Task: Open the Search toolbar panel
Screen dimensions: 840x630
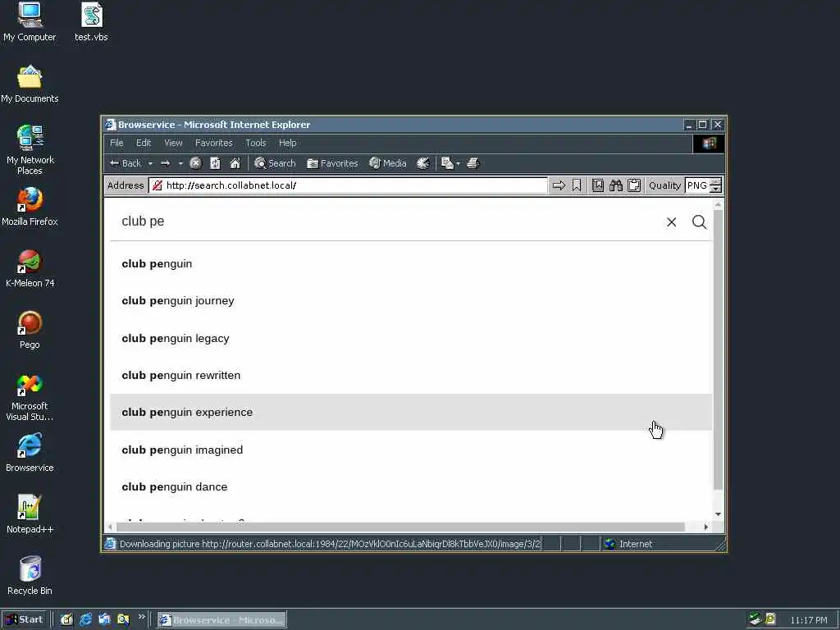Action: pyautogui.click(x=275, y=163)
